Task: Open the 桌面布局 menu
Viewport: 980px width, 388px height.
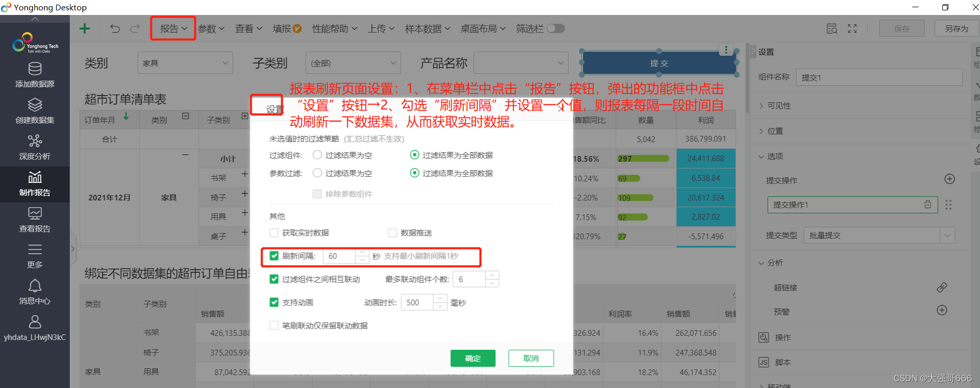Action: point(483,28)
